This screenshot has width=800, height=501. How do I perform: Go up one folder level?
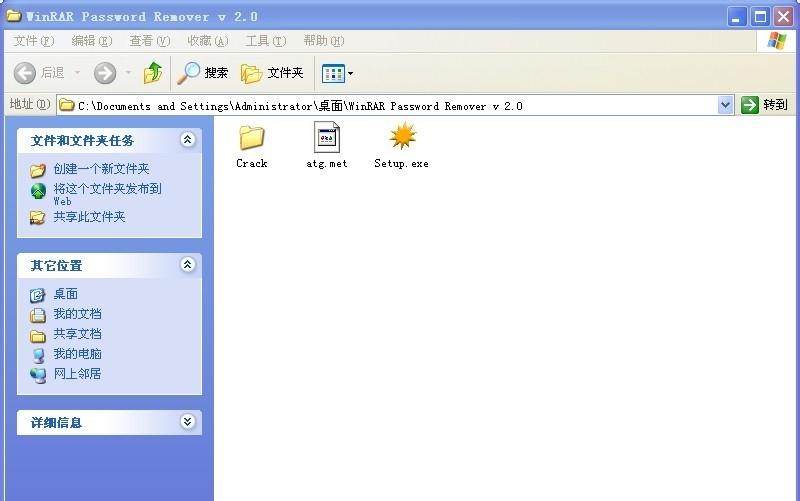[153, 73]
